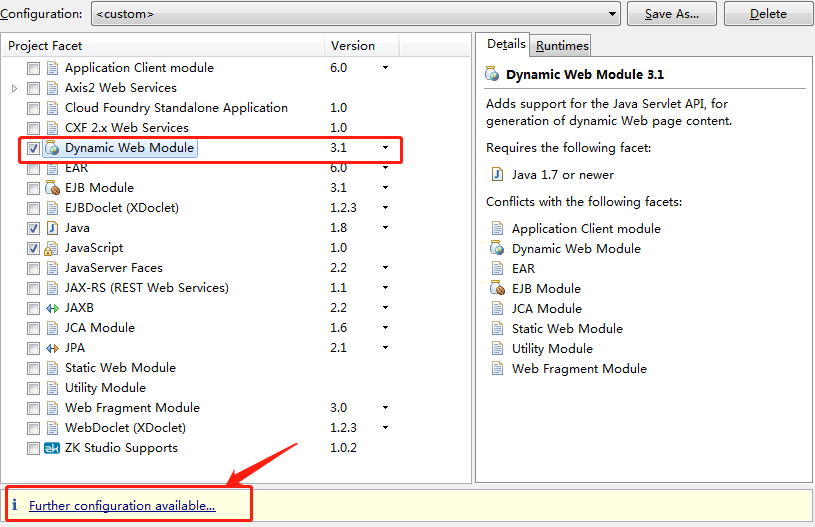Open JCA Module version dropdown
Viewport: 815px width, 527px height.
coord(385,327)
